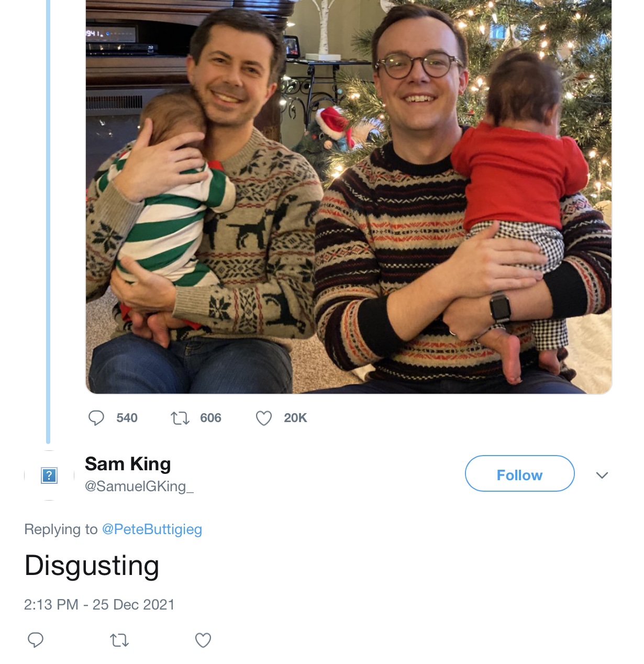644x664 pixels.
Task: Retweet the photo tweet using the icon beside 606
Action: click(x=180, y=418)
